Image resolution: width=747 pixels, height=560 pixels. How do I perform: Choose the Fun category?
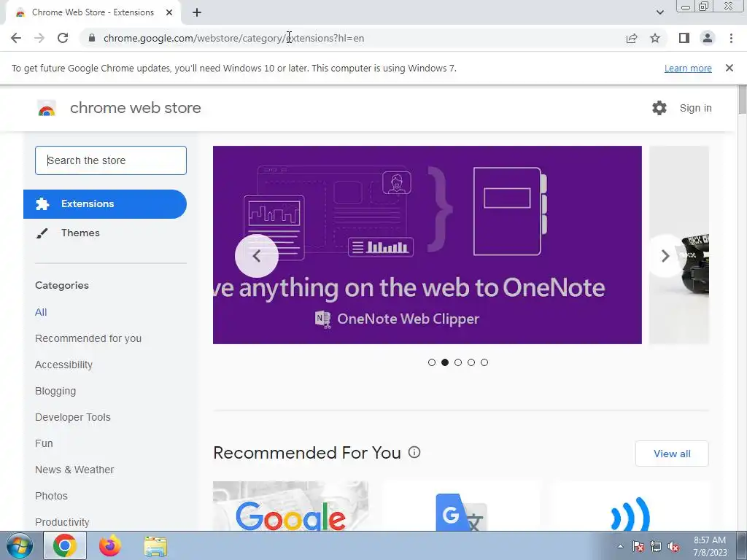[x=44, y=443]
